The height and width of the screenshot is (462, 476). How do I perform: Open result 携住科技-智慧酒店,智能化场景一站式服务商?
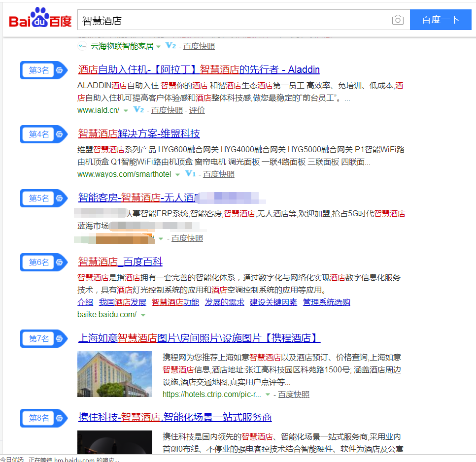pyautogui.click(x=175, y=417)
